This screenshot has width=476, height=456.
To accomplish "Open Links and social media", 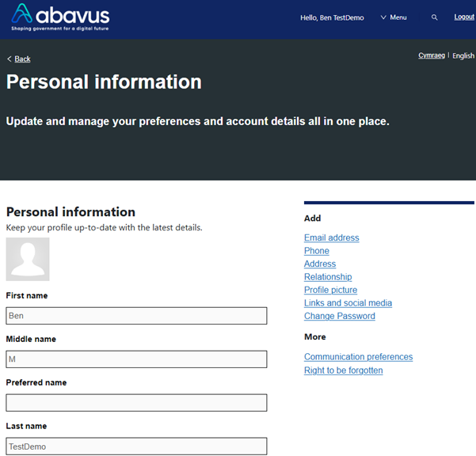I will 348,303.
